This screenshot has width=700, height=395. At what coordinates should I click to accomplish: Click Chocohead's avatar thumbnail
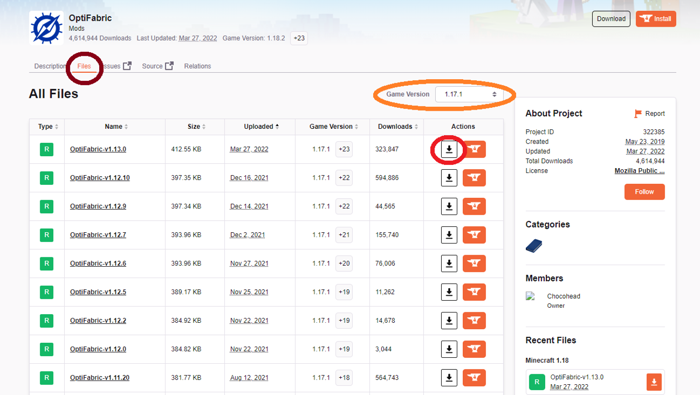530,296
